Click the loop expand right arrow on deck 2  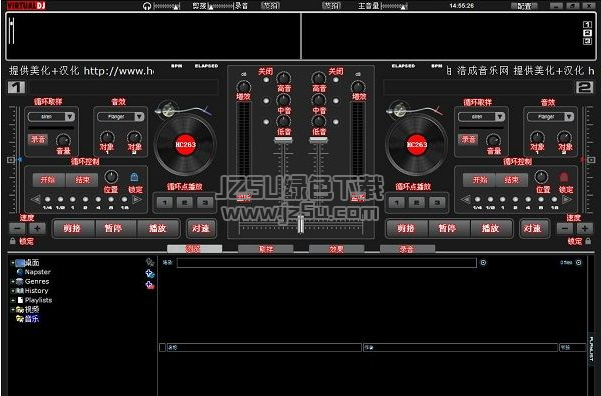pyautogui.click(x=567, y=199)
